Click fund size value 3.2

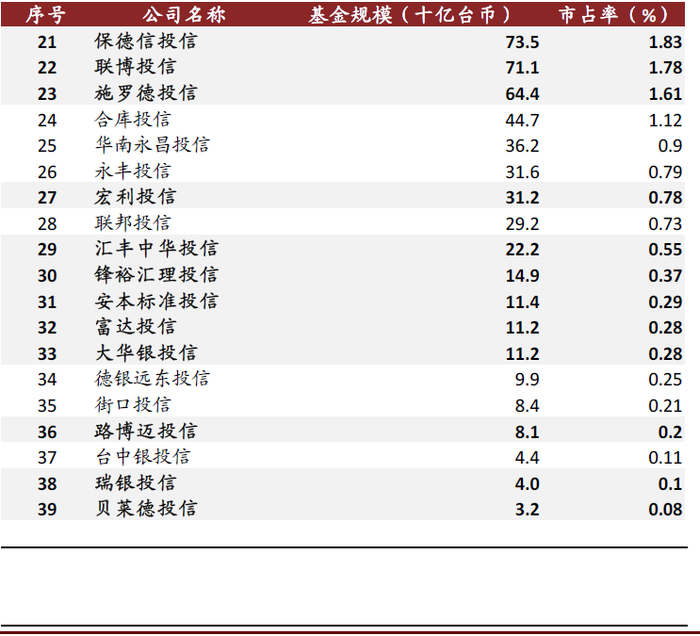pyautogui.click(x=527, y=510)
